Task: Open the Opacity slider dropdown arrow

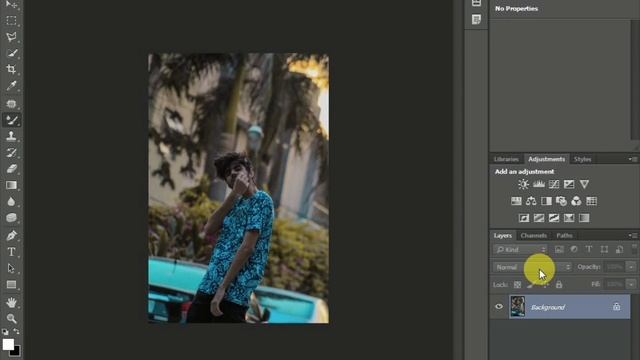Action: (631, 267)
